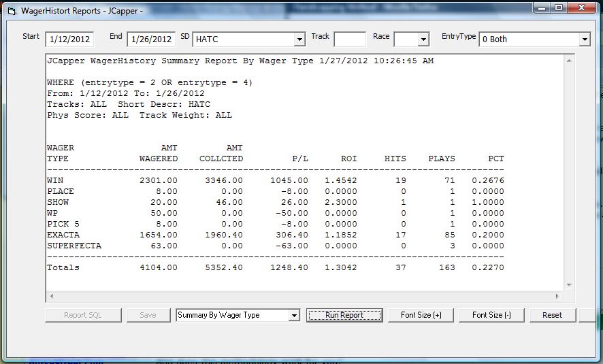
Task: Click the report's scroll up arrow
Action: pos(569,61)
